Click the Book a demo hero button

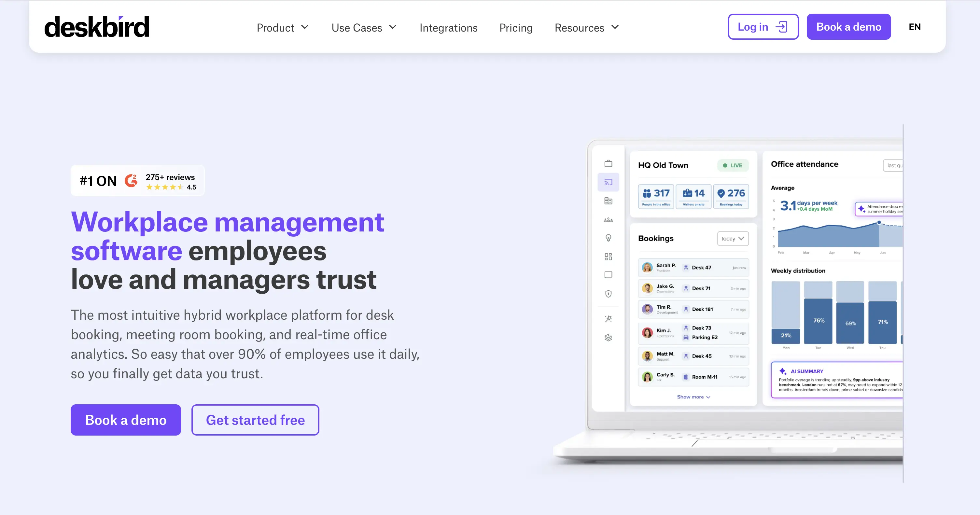click(x=126, y=420)
